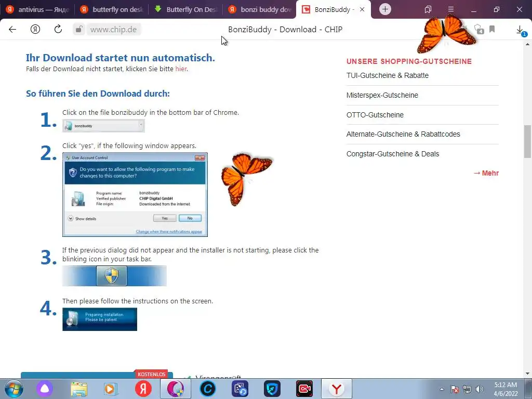The image size is (532, 399).
Task: Open the Alice assistant taskbar icon
Action: [45, 389]
